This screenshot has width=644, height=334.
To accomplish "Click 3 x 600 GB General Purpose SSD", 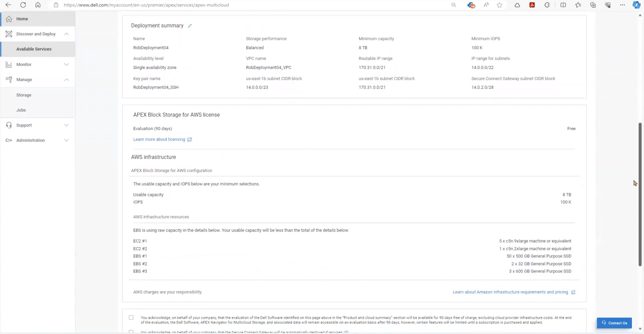I will (540, 271).
